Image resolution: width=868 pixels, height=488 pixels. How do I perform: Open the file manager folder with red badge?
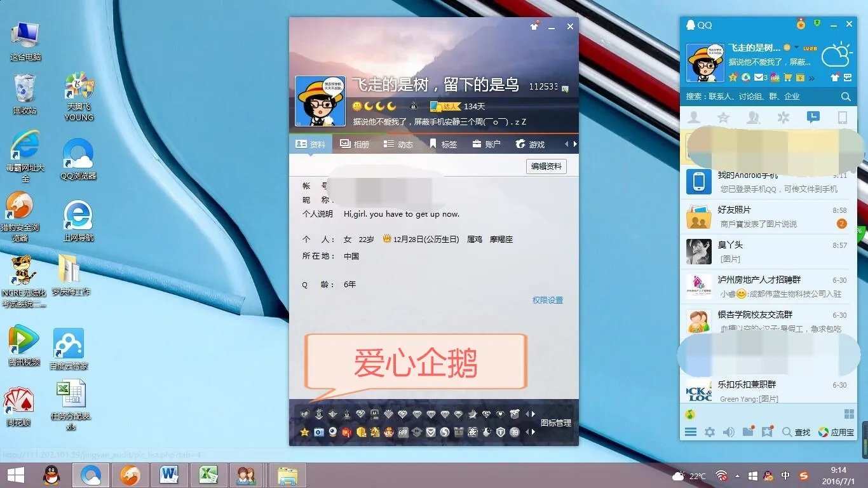click(x=749, y=432)
